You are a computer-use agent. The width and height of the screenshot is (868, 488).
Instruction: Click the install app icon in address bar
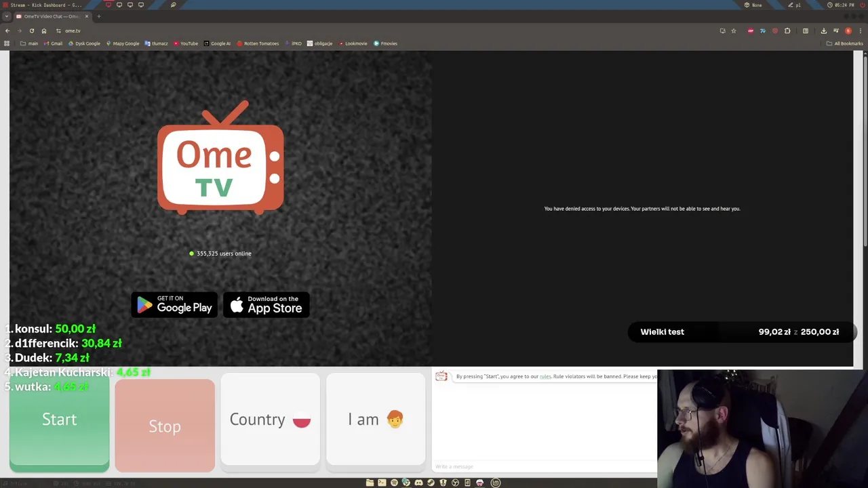coord(723,30)
